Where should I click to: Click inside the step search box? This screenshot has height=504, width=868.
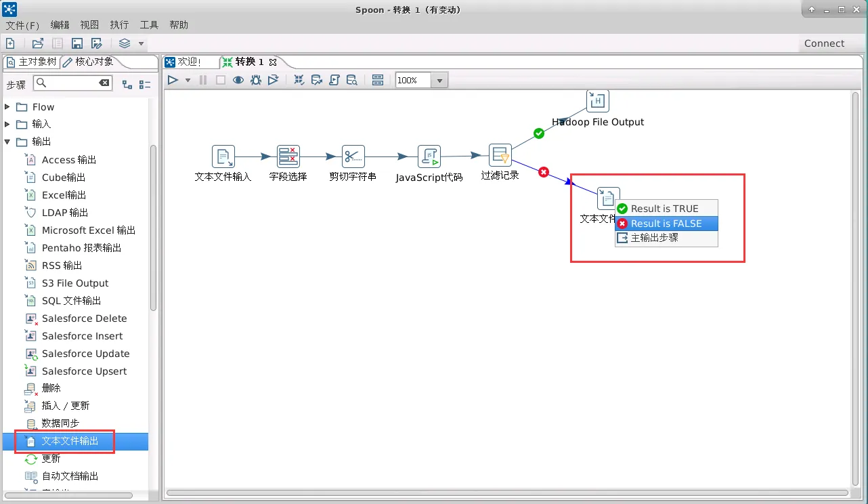click(x=72, y=83)
